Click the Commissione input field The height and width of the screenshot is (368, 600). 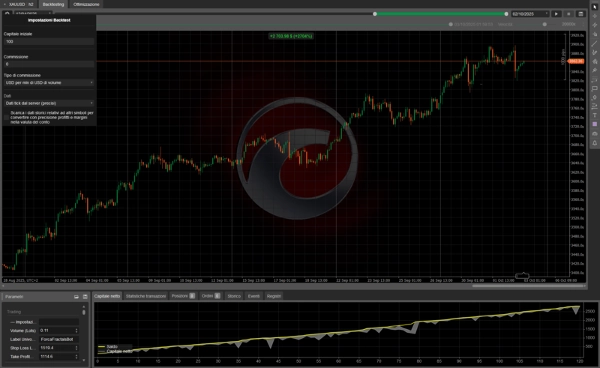pyautogui.click(x=49, y=64)
